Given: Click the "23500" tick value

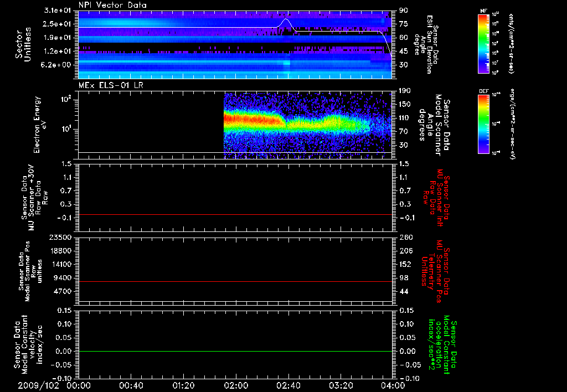Looking at the screenshot, I should tap(60, 237).
